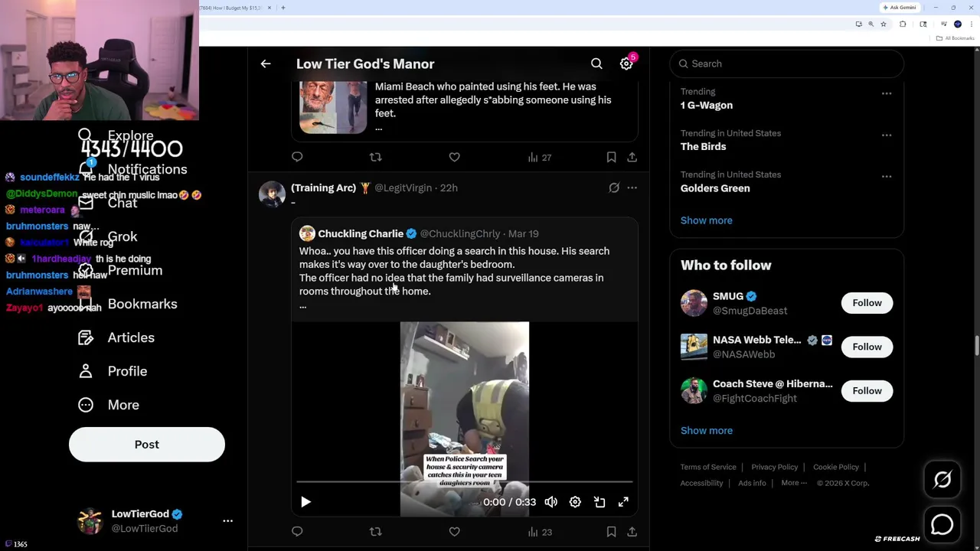Open a new browser tab
The image size is (980, 551).
[283, 8]
